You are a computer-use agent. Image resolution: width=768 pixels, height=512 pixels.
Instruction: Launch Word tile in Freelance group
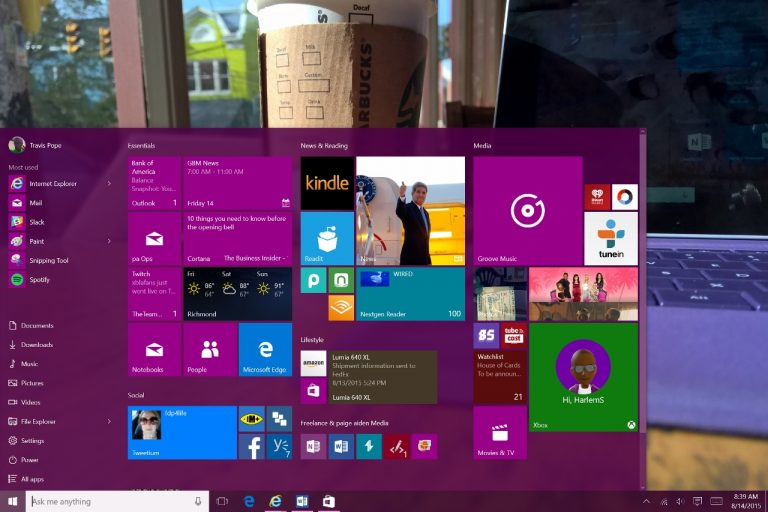click(x=341, y=446)
